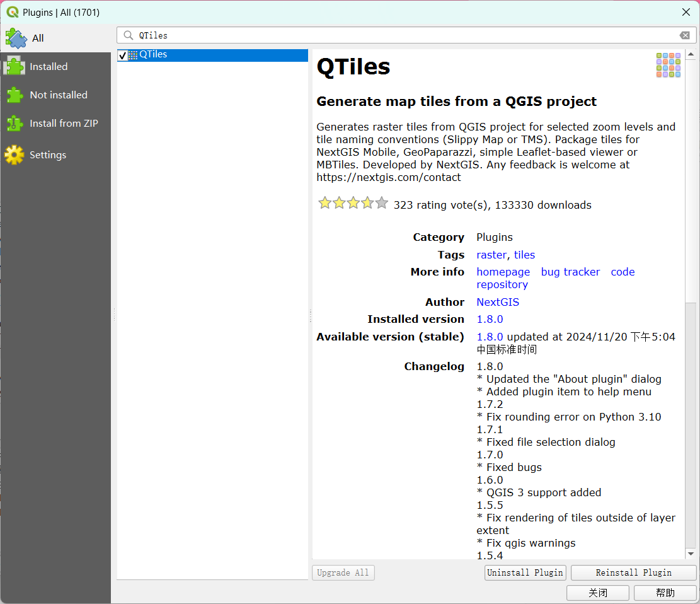The image size is (700, 604).
Task: Click the first rating star
Action: (x=324, y=203)
